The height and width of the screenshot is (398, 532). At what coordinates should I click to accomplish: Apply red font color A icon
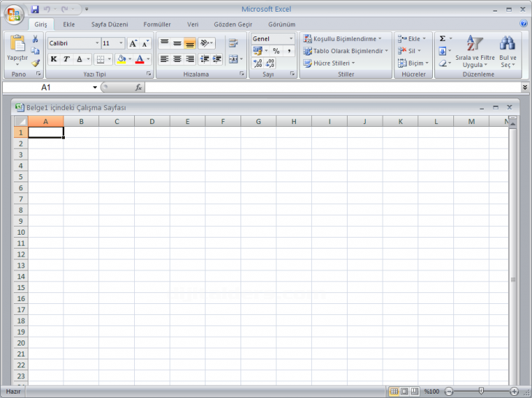tap(139, 59)
